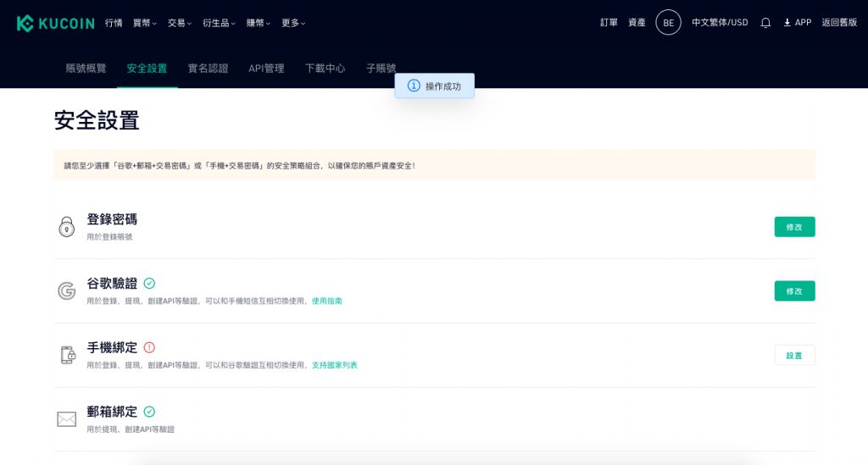868x465 pixels.
Task: Click the 郵箱綁定 heading
Action: (112, 412)
